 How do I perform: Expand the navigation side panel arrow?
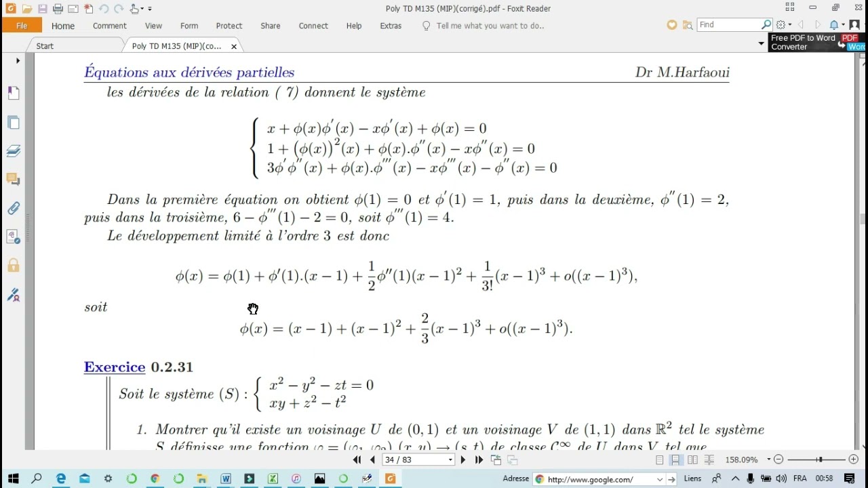coord(18,60)
